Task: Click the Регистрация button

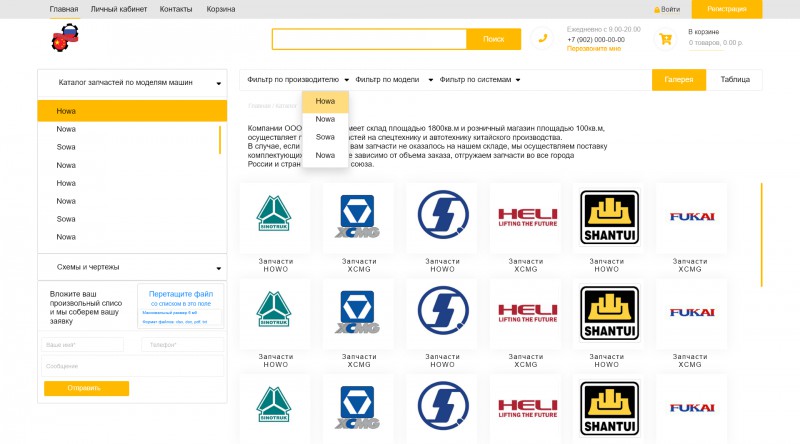Action: tap(727, 9)
